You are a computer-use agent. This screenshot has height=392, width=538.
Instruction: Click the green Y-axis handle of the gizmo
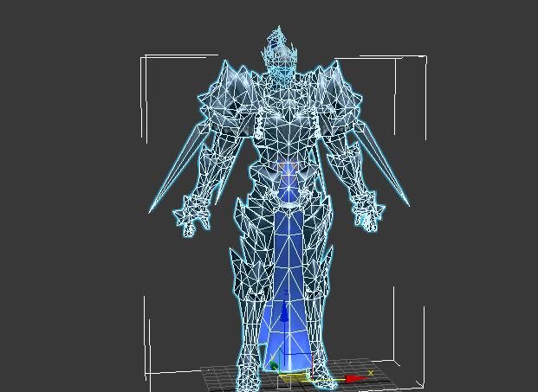[x=275, y=366]
